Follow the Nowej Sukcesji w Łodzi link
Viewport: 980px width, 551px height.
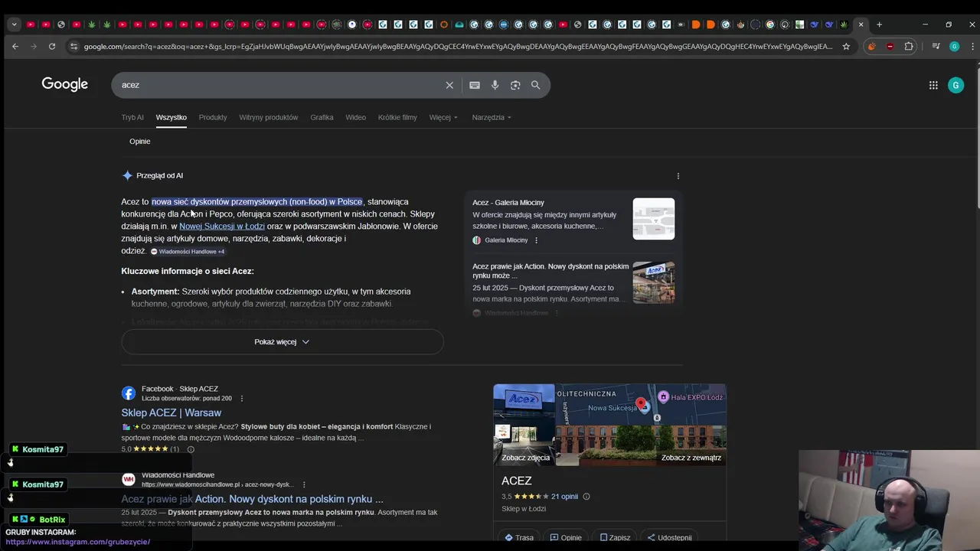(x=222, y=227)
